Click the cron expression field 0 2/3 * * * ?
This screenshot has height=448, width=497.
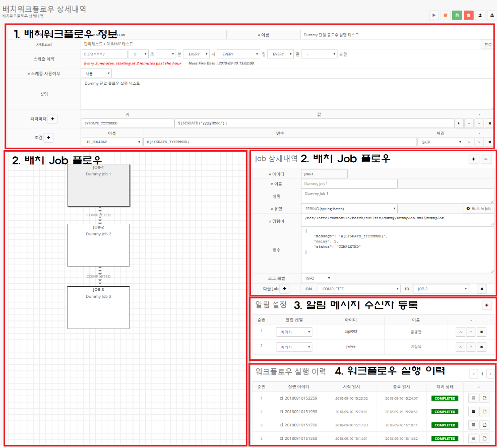click(x=104, y=54)
